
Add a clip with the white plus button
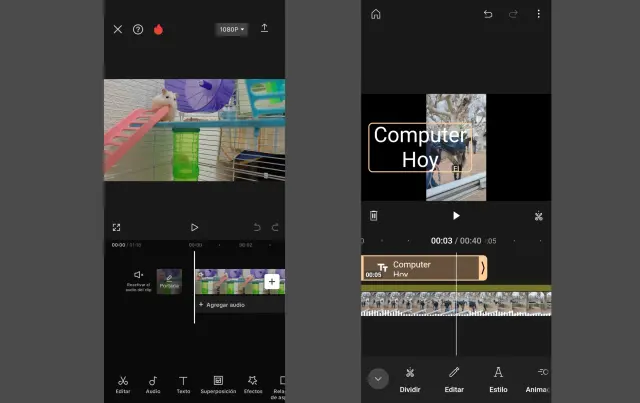click(x=271, y=282)
